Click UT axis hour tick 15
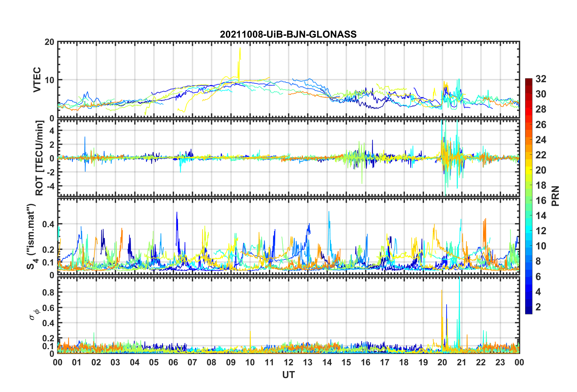Screen dimensions: 577x392 coord(346,362)
